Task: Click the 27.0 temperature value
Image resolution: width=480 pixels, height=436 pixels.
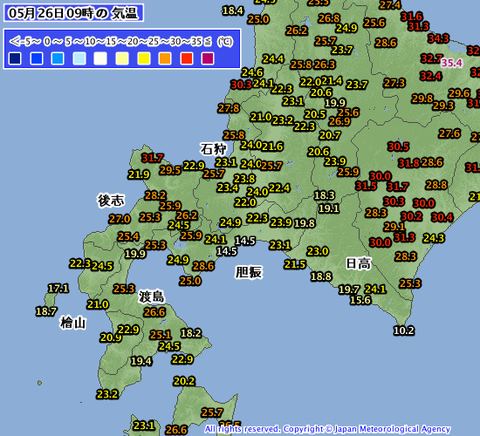Action: click(x=120, y=219)
